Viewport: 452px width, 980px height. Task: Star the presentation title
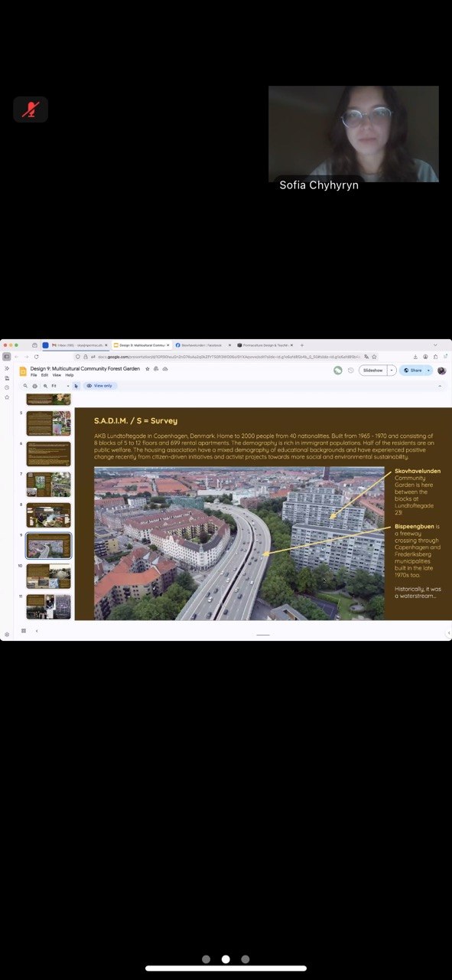pos(147,369)
